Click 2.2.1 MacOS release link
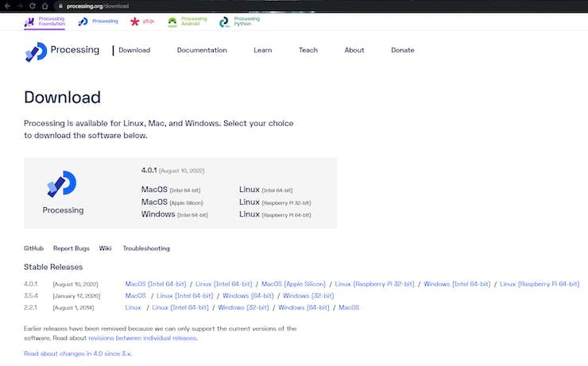Viewport: 588px width, 366px height. pyautogui.click(x=349, y=307)
